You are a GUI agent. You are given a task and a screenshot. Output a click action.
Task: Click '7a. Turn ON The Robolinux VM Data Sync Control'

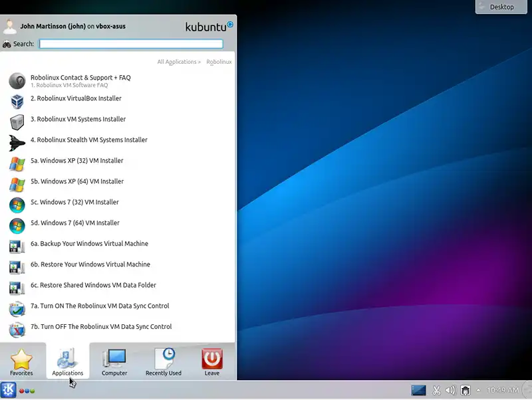tap(100, 306)
